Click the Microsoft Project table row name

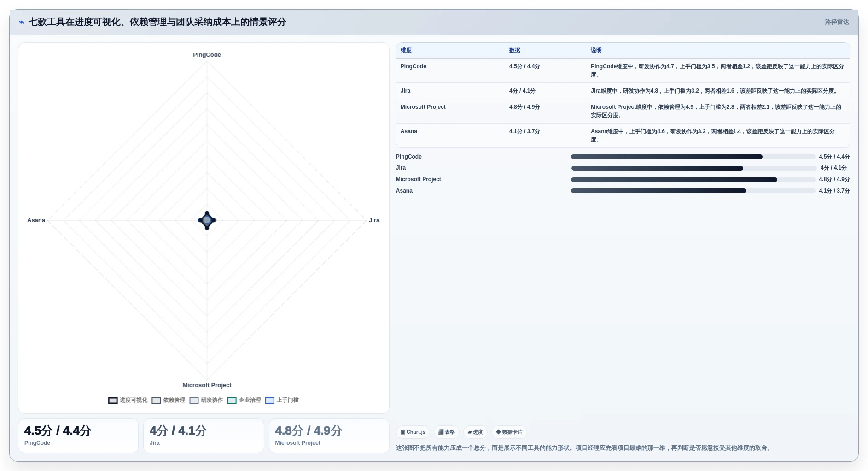click(x=423, y=107)
